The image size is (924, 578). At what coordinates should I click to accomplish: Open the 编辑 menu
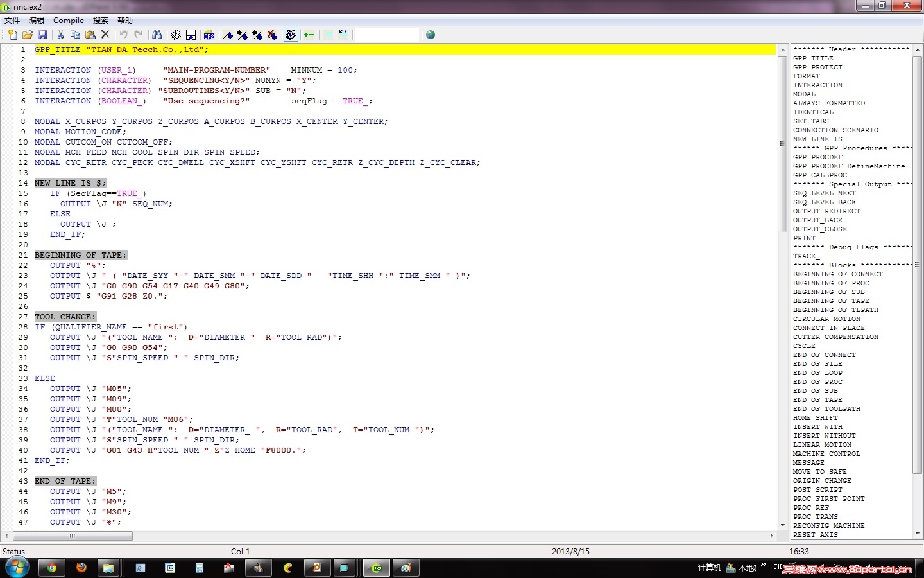tap(37, 21)
